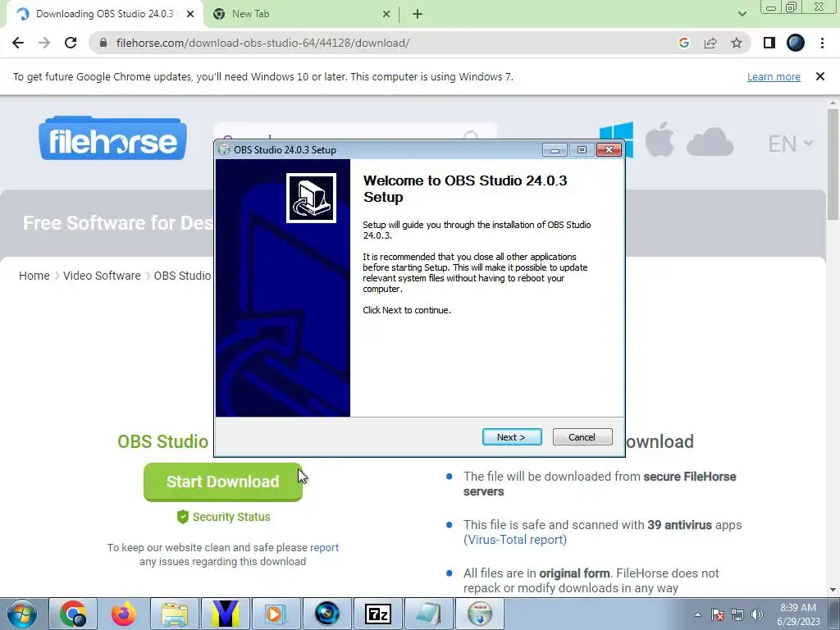
Task: Click the OBS Studio breadcrumb
Action: [182, 276]
